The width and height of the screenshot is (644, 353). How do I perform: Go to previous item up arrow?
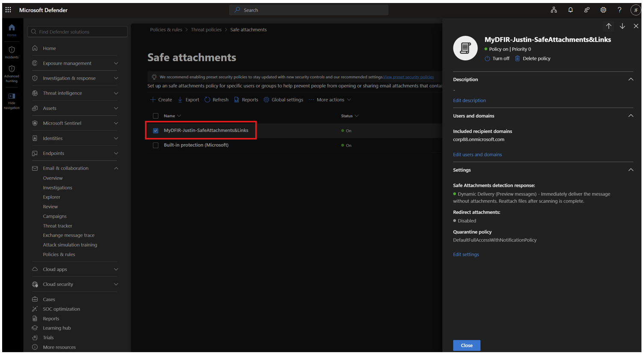coord(609,26)
